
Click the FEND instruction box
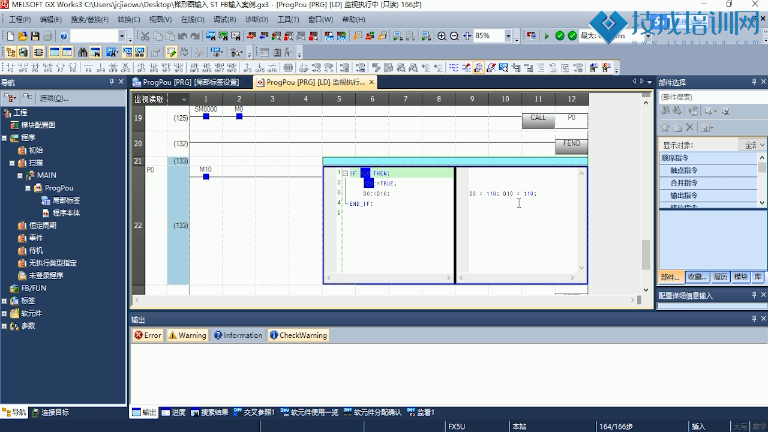[572, 146]
